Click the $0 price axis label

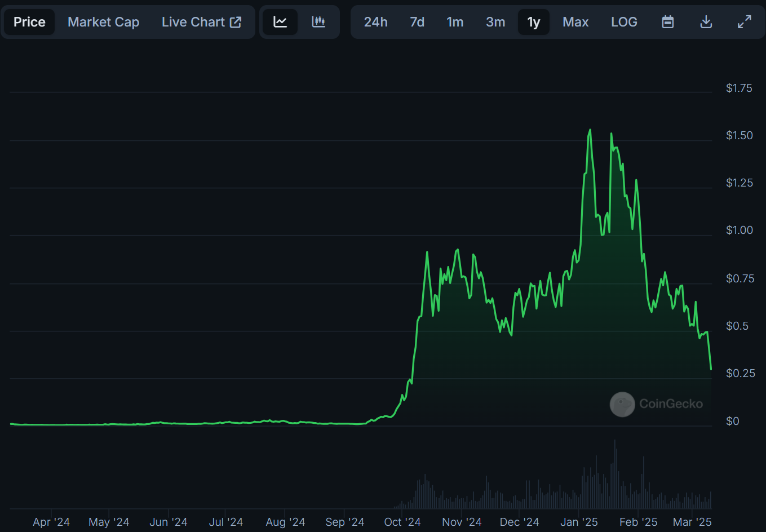(x=732, y=421)
